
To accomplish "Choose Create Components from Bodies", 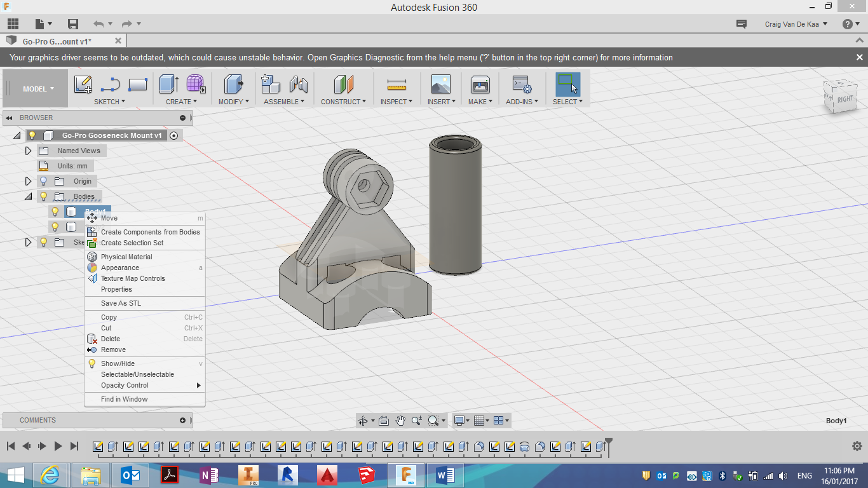I will 145,232.
